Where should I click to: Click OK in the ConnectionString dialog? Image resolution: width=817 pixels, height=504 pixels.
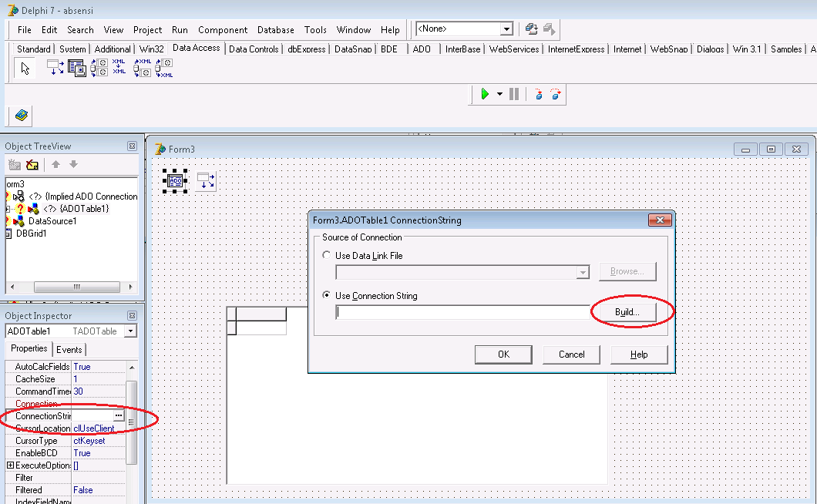(x=504, y=354)
